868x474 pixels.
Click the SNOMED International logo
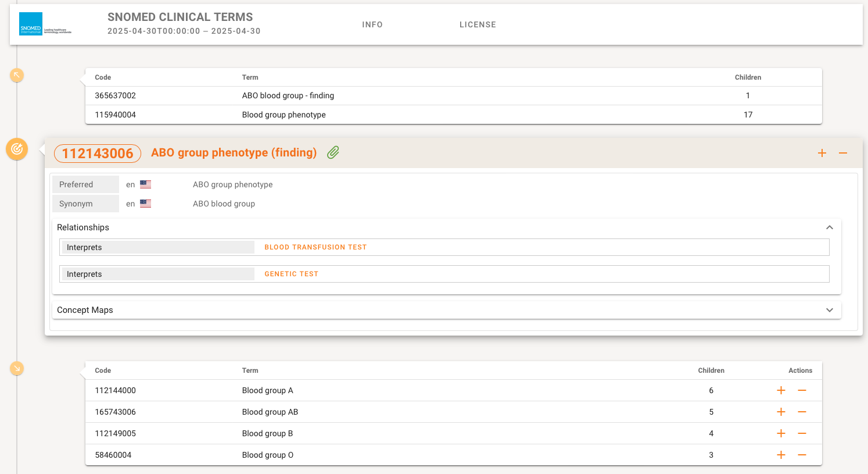click(45, 24)
